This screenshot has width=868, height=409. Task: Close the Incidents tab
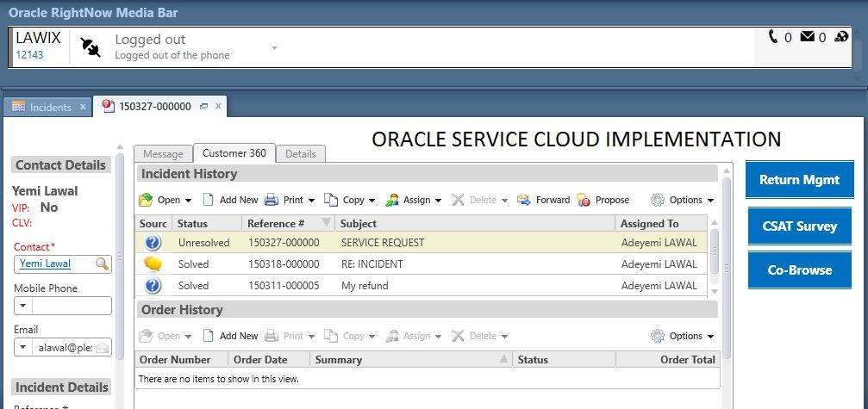83,107
